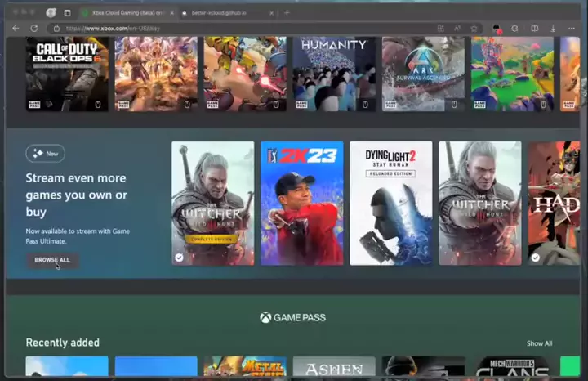
Task: Click the Game Pass badge on Black Ops 6
Action: pos(33,105)
